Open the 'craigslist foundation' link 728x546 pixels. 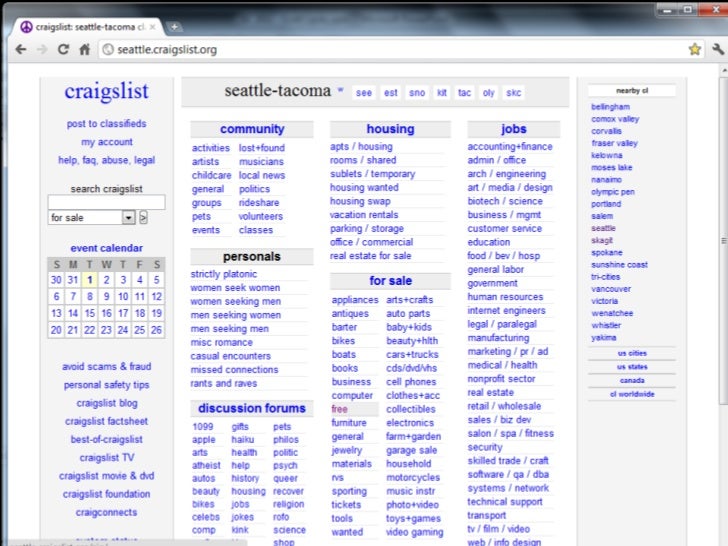106,494
